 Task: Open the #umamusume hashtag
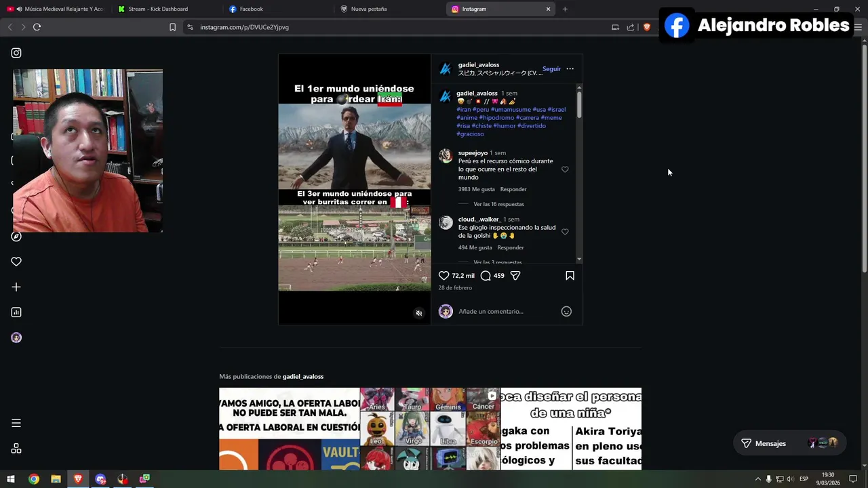click(511, 110)
